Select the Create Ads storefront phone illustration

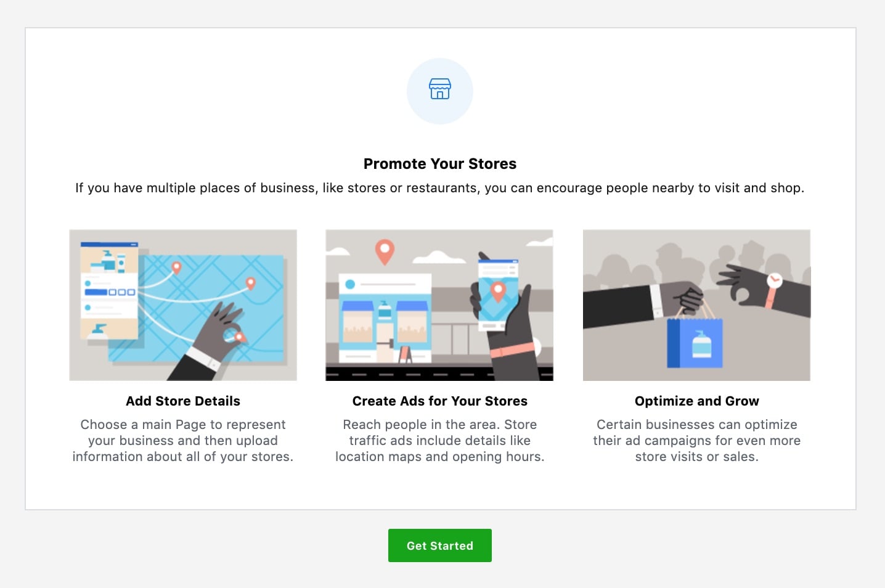pyautogui.click(x=439, y=305)
